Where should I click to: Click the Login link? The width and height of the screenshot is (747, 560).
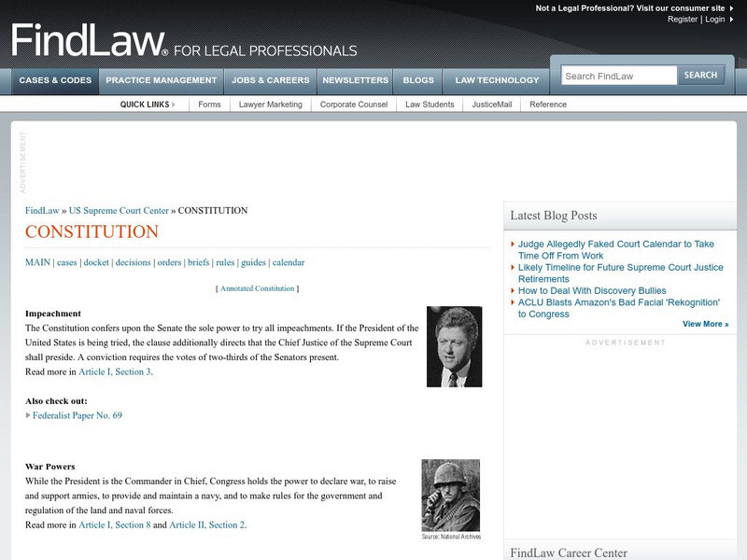[x=714, y=19]
